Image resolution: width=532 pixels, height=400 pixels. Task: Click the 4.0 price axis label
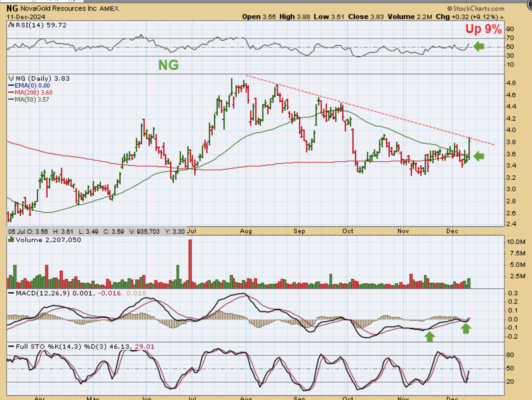pyautogui.click(x=511, y=130)
